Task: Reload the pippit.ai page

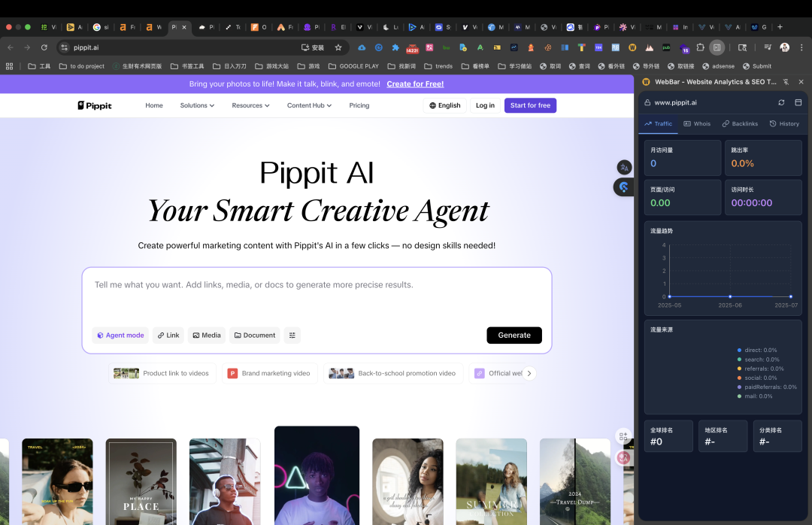Action: [44, 47]
